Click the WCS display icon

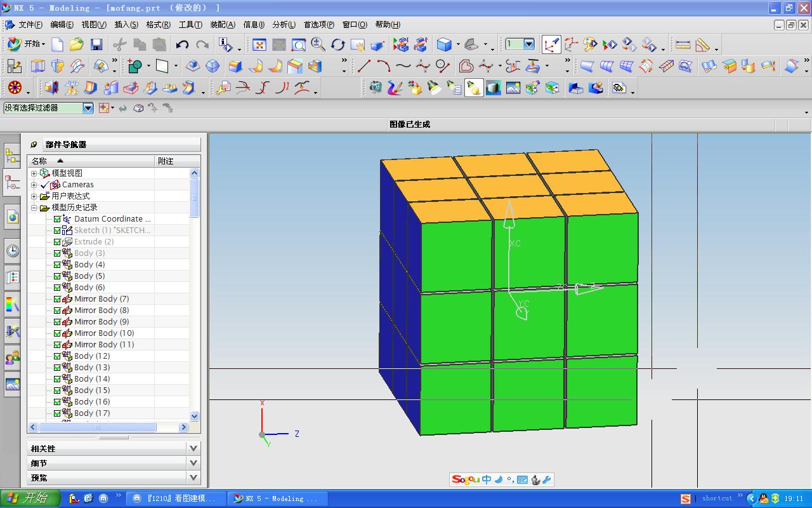[551, 44]
